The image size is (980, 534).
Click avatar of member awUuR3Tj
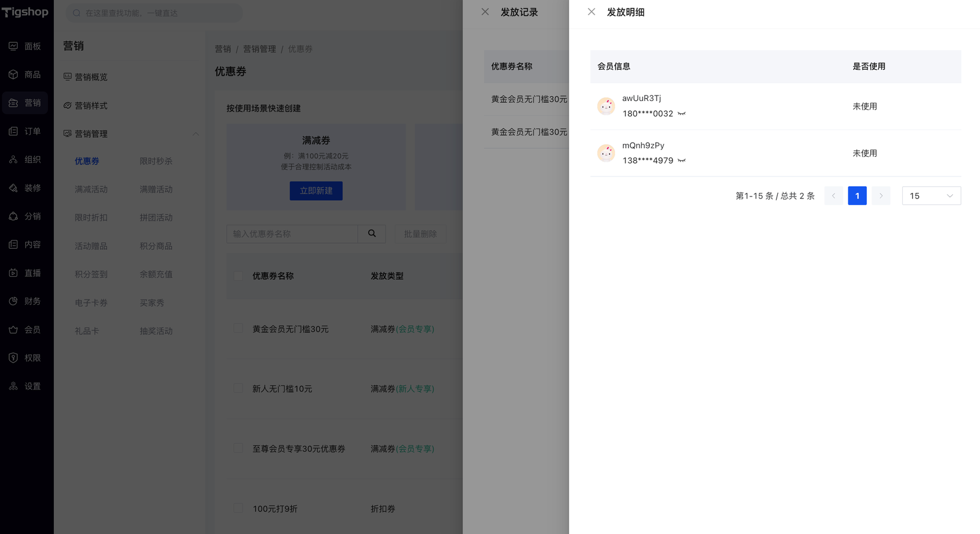(x=606, y=107)
